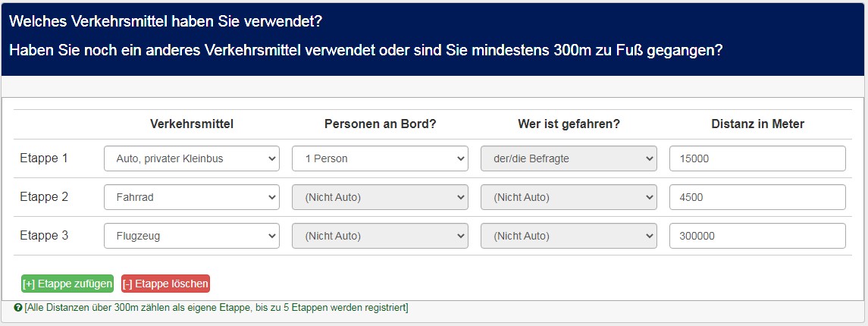This screenshot has width=868, height=326.
Task: Click the 'Personen an Bord?' column header
Action: coord(380,124)
